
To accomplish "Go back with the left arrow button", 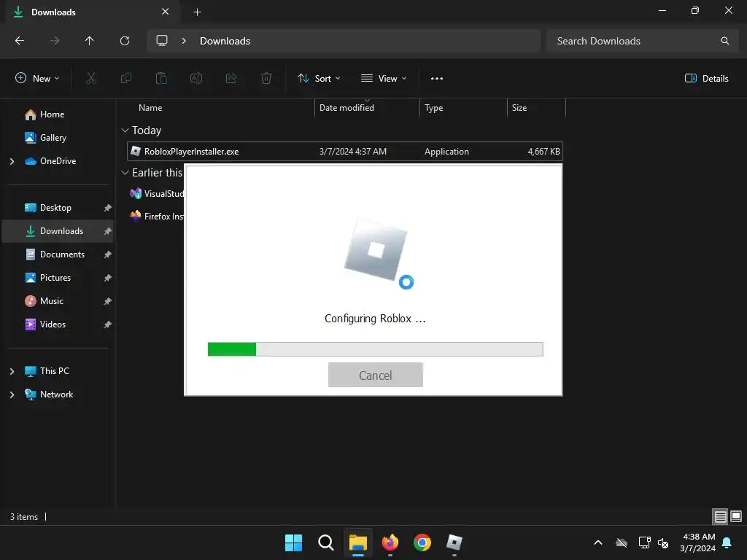I will 20,41.
